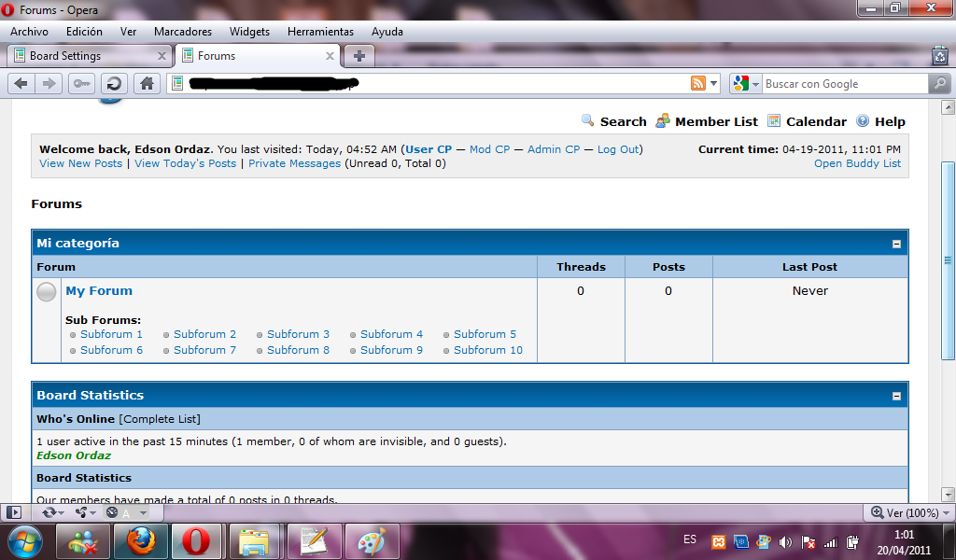Close the Forums tab
This screenshot has width=956, height=560.
[330, 56]
